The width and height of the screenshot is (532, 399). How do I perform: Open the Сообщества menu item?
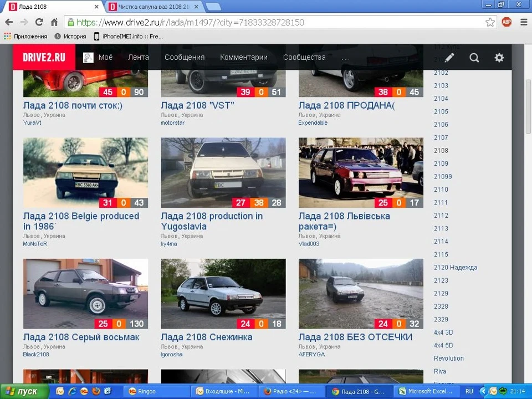coord(304,57)
